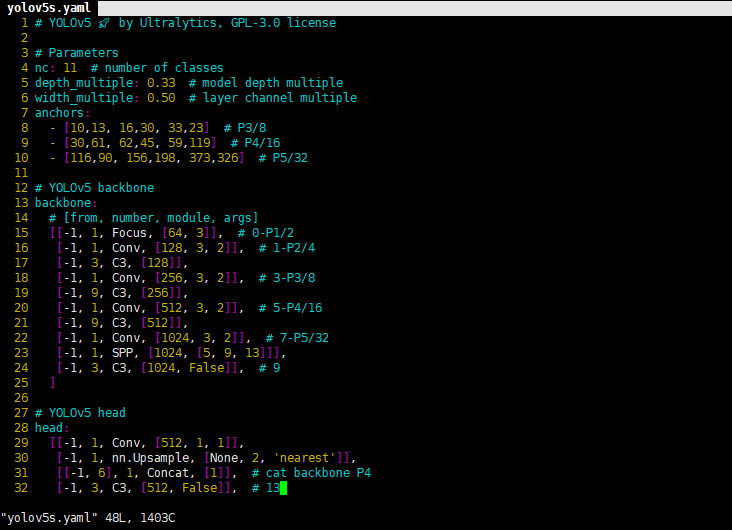Place cursor on the green cursor block
The width and height of the screenshot is (732, 530).
(x=283, y=488)
